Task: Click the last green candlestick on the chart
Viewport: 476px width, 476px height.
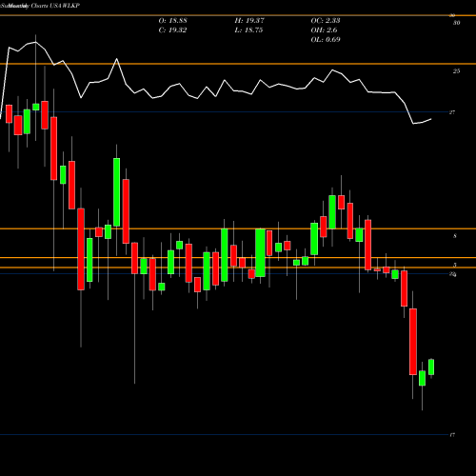Action: (x=431, y=367)
